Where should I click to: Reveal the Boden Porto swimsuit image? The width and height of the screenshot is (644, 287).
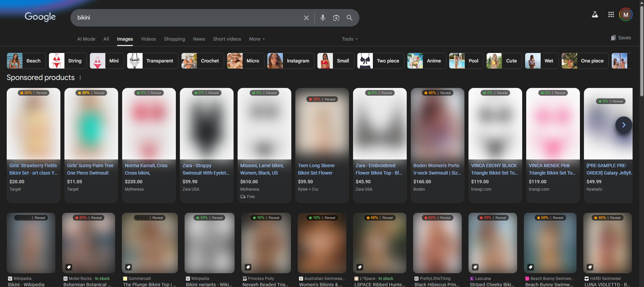445,93
